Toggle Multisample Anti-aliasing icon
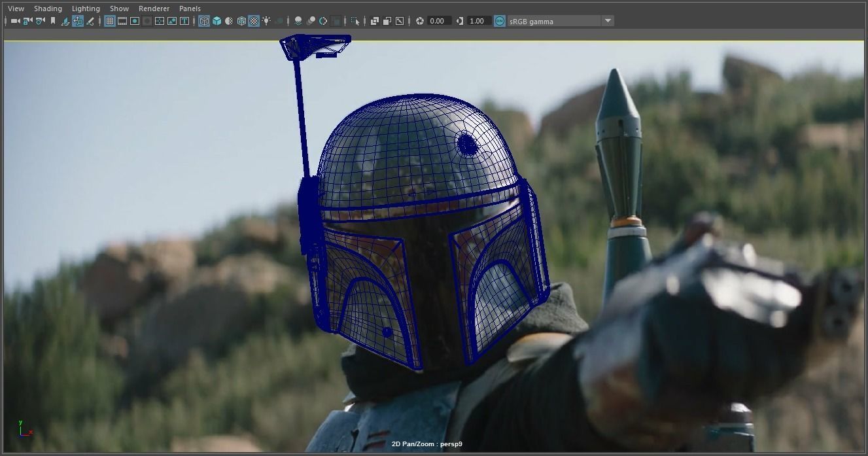The width and height of the screenshot is (868, 456). point(323,21)
